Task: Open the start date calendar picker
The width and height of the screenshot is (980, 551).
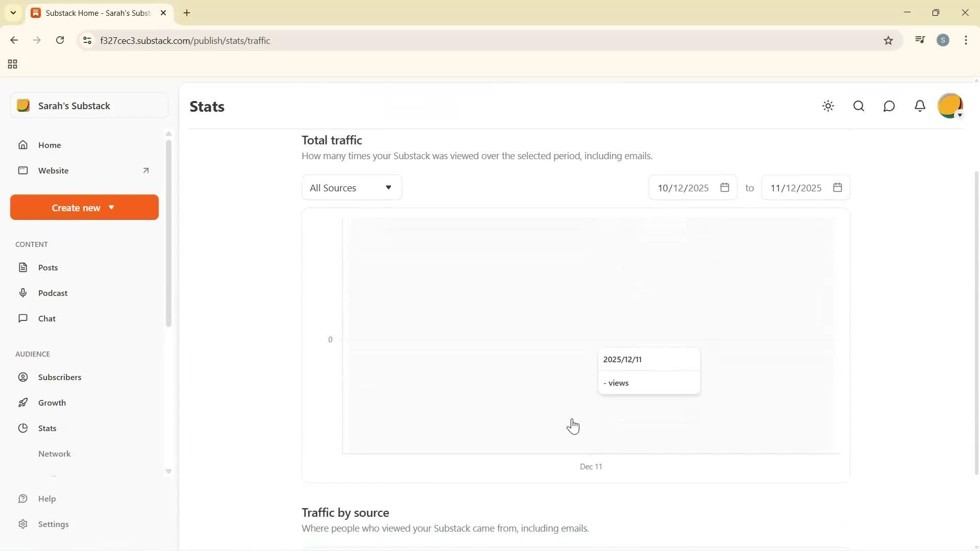Action: pyautogui.click(x=725, y=187)
